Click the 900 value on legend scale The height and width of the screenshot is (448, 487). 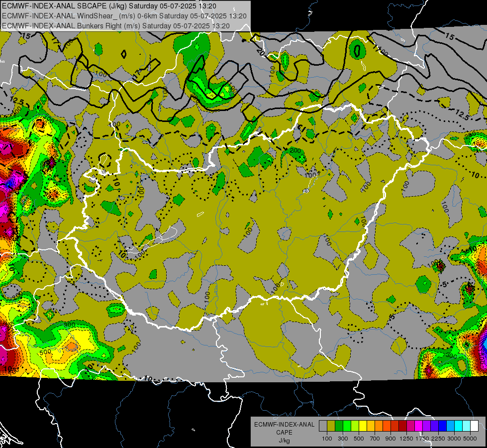pos(390,439)
